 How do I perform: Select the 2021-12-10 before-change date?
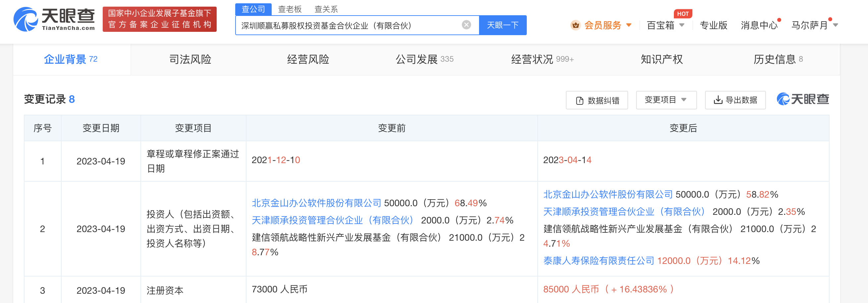pyautogui.click(x=276, y=160)
